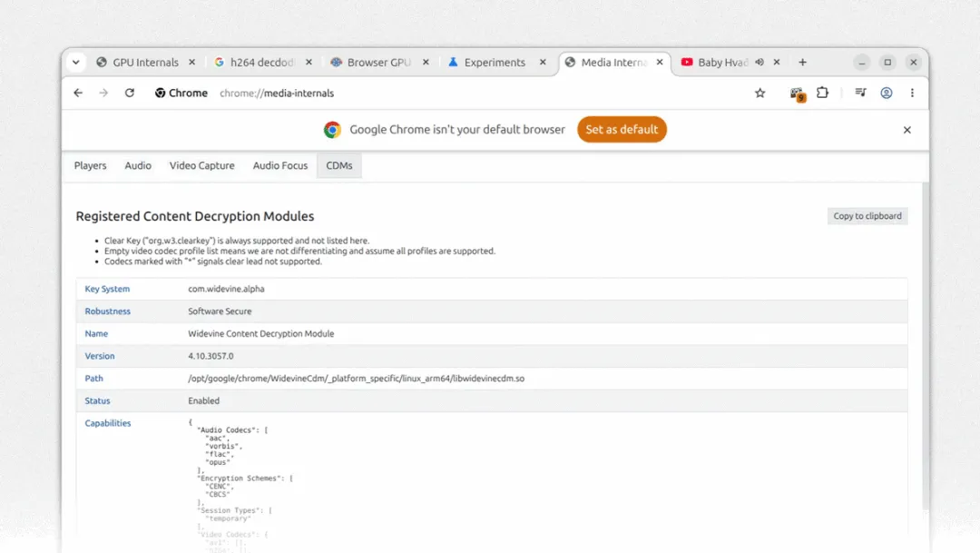This screenshot has width=980, height=553.
Task: Close the h264 decode tab
Action: 309,63
